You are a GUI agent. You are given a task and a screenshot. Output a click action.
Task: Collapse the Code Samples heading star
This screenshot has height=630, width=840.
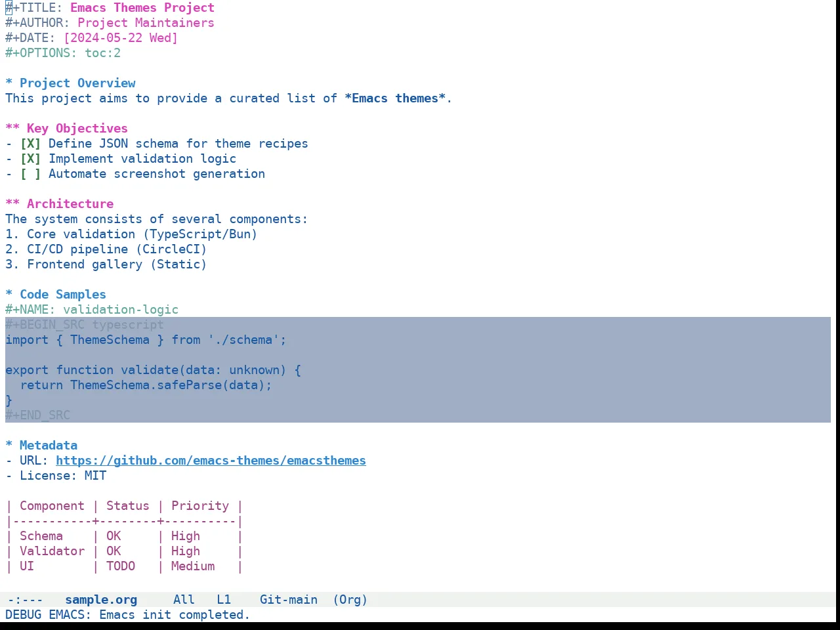[9, 295]
